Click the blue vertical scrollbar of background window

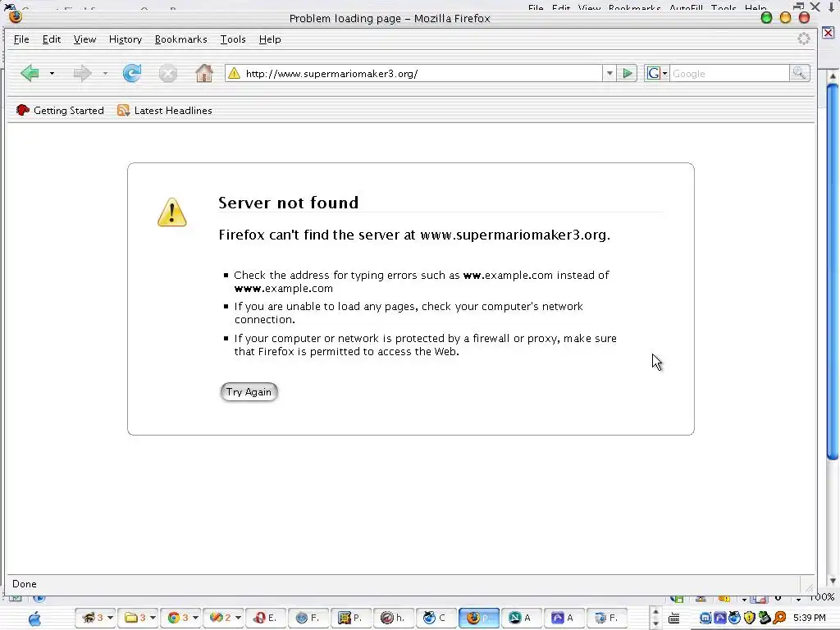(833, 271)
